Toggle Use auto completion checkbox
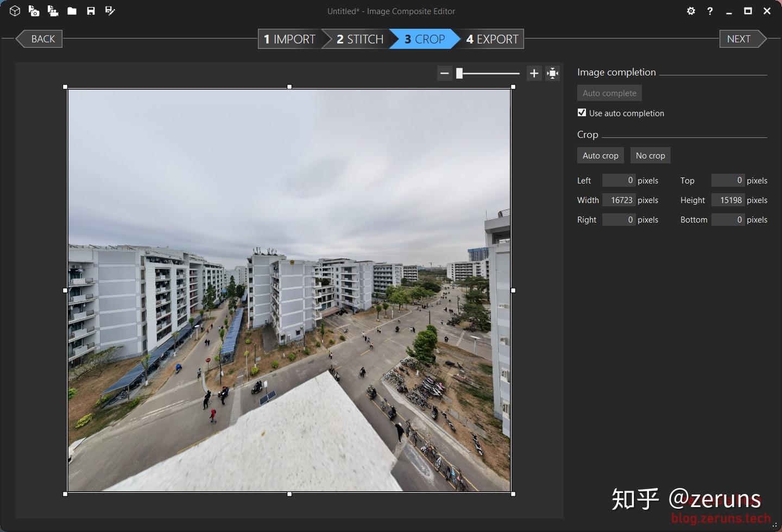 tap(582, 112)
